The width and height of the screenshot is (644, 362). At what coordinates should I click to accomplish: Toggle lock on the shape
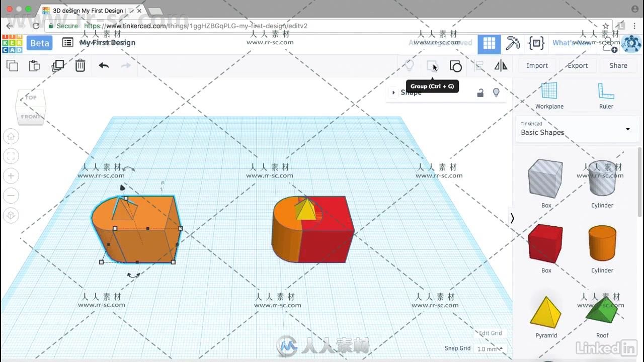(x=480, y=93)
